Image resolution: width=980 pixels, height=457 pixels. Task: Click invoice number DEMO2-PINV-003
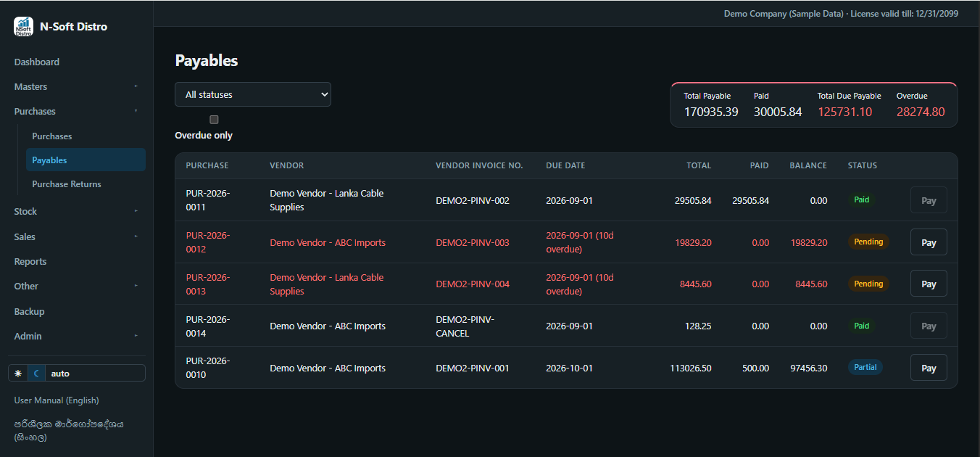coord(473,242)
